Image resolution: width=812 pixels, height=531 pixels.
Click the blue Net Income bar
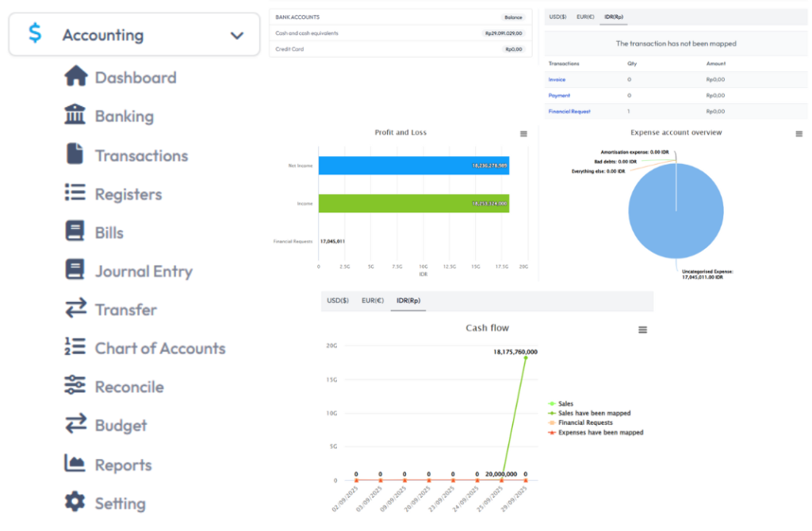[x=412, y=166]
